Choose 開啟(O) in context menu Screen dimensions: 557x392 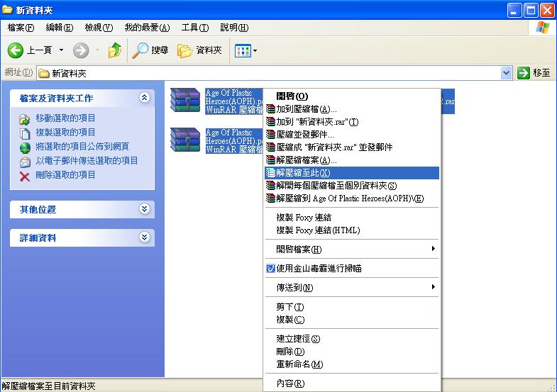pyautogui.click(x=352, y=96)
